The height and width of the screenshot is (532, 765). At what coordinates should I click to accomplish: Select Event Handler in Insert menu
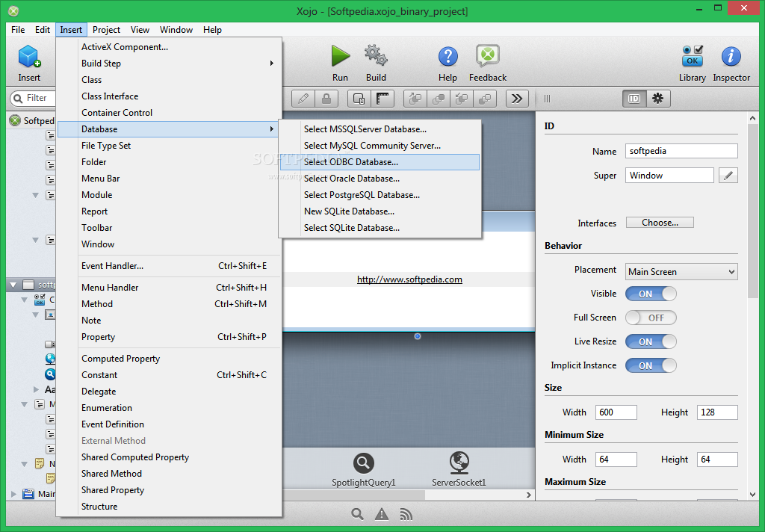point(169,266)
